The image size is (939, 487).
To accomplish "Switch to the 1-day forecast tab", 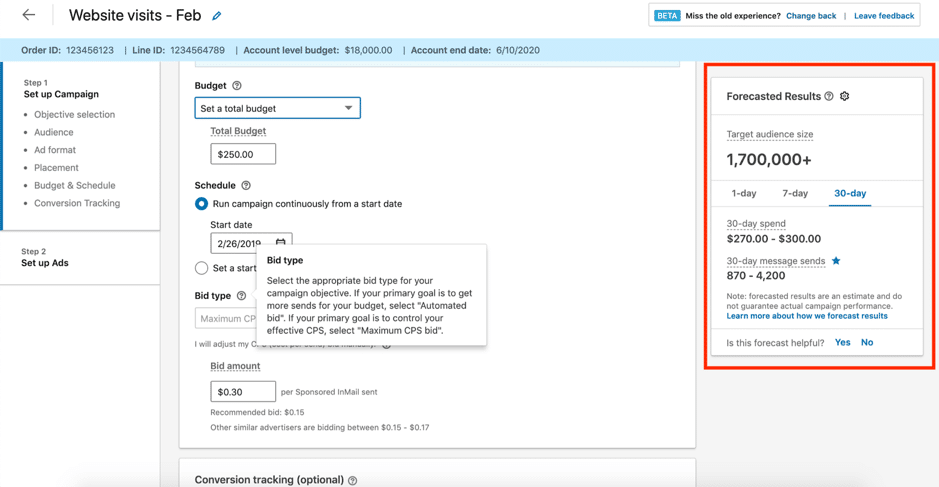I will (x=743, y=193).
